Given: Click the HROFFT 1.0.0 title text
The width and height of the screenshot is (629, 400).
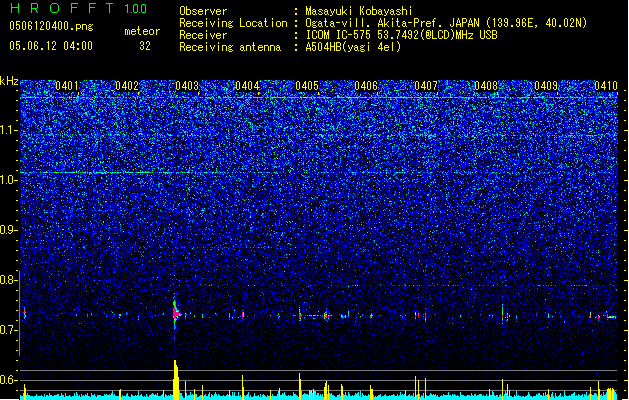Looking at the screenshot, I should (79, 8).
